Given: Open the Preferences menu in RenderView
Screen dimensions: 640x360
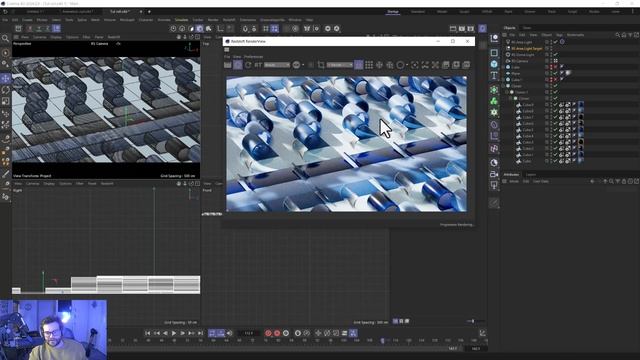Looking at the screenshot, I should [x=253, y=57].
